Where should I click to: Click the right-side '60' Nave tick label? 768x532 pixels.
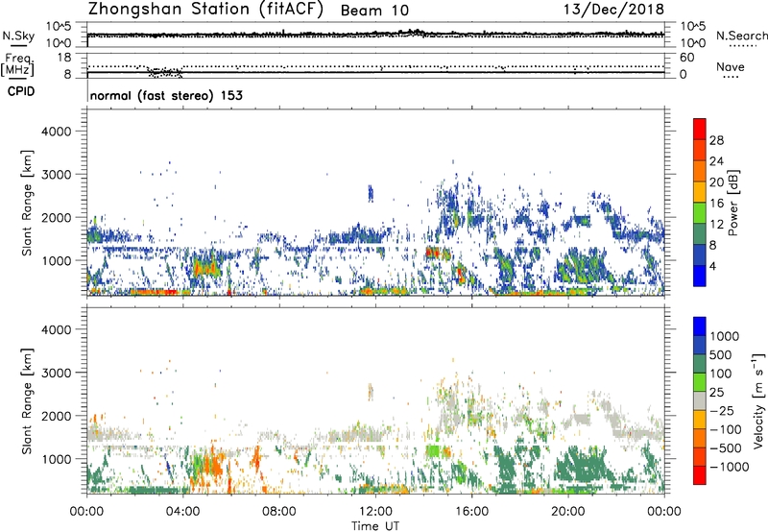pos(686,58)
